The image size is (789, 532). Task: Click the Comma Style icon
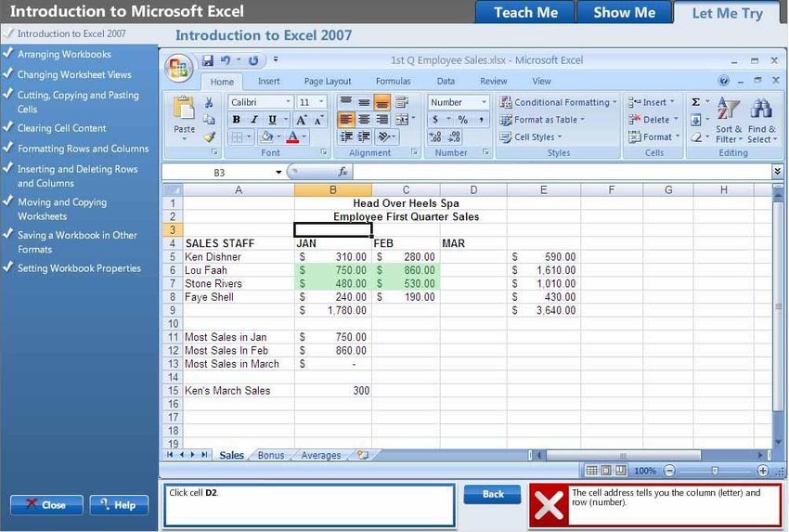tap(481, 119)
